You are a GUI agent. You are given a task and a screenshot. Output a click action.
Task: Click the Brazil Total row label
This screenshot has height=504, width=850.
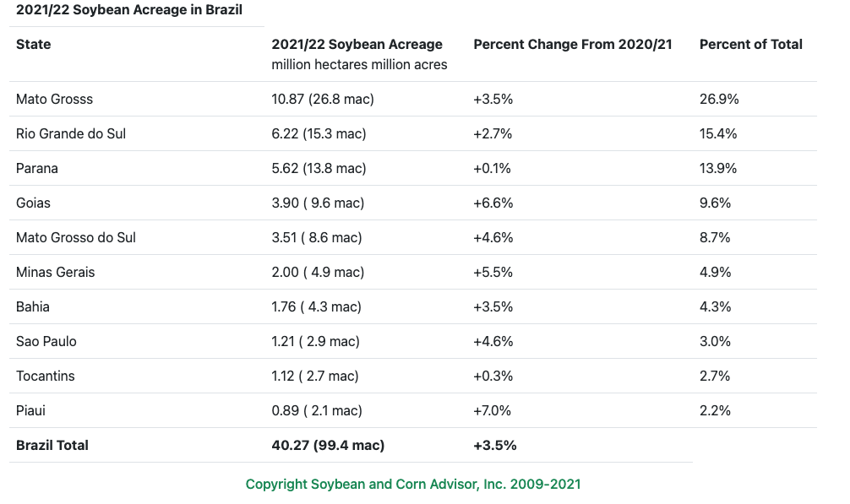point(52,446)
